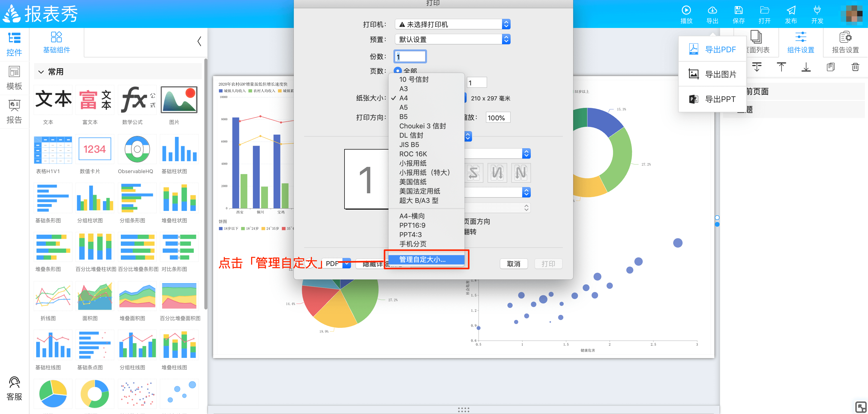Select the 基础柱状图 component

click(179, 149)
